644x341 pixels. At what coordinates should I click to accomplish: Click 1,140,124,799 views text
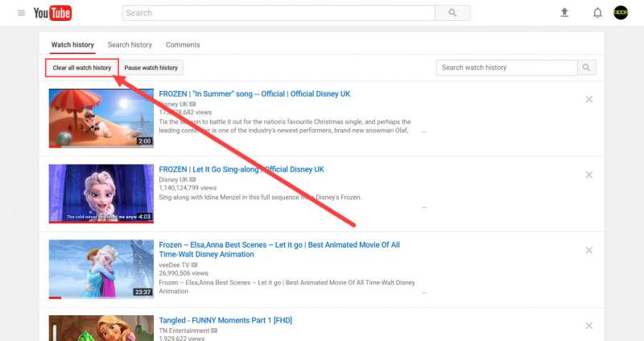(188, 188)
